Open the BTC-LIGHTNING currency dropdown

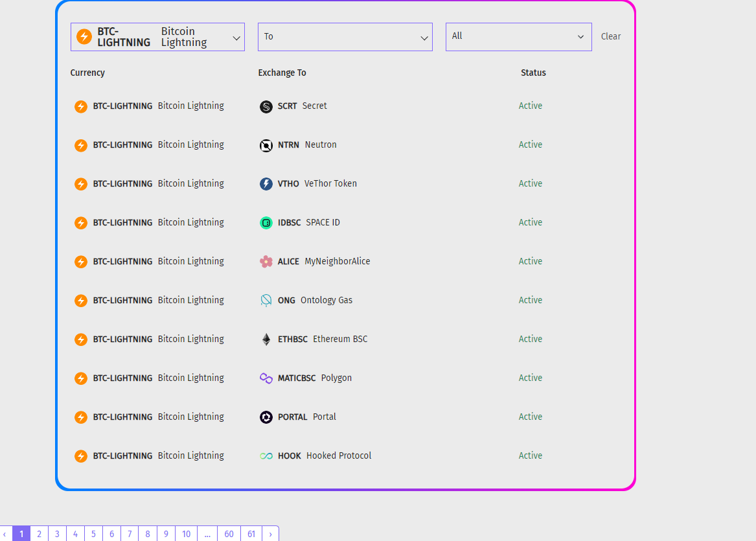pyautogui.click(x=157, y=37)
